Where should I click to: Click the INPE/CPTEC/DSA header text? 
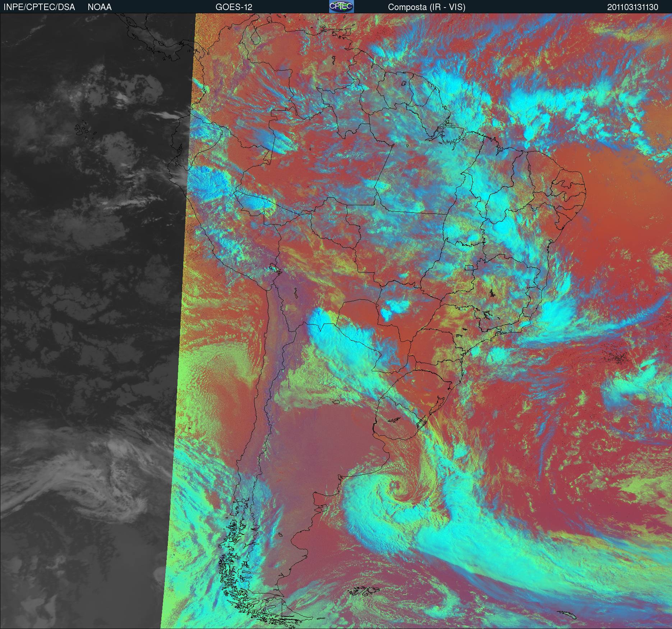(x=39, y=7)
